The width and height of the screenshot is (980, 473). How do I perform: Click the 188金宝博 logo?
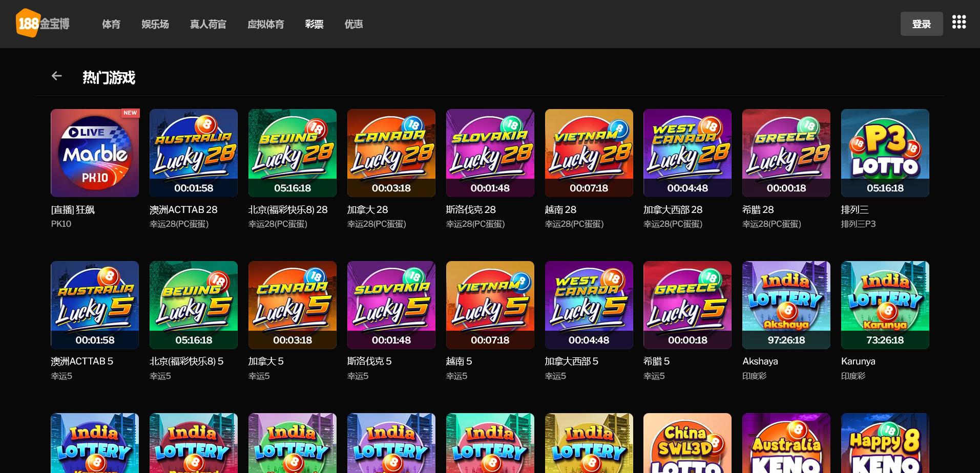[43, 24]
